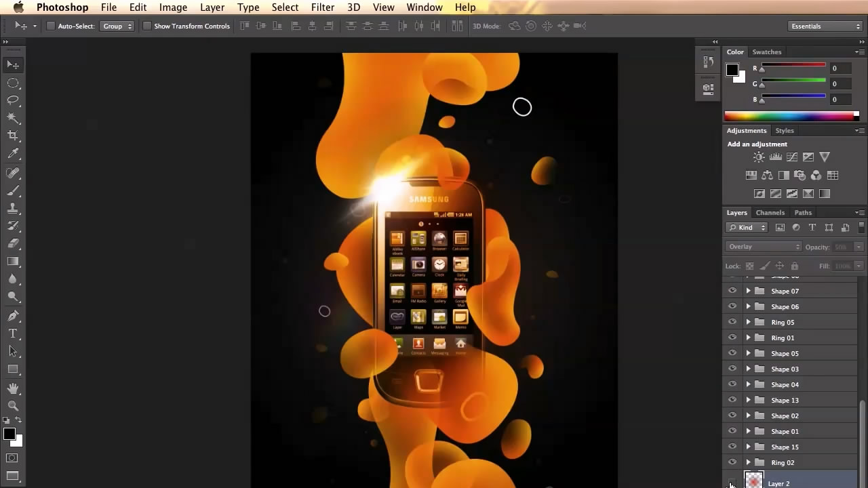Select the Crop tool
868x488 pixels.
pyautogui.click(x=13, y=136)
